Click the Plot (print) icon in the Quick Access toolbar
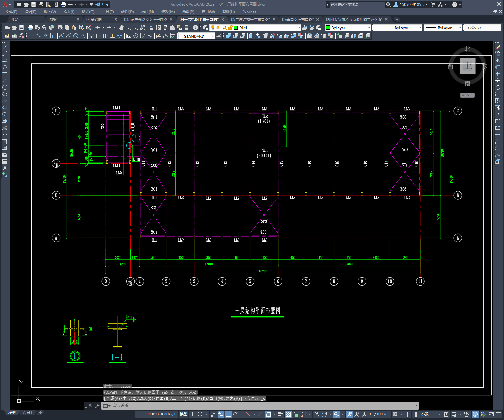Image resolution: width=504 pixels, height=420 pixels. pos(63,5)
